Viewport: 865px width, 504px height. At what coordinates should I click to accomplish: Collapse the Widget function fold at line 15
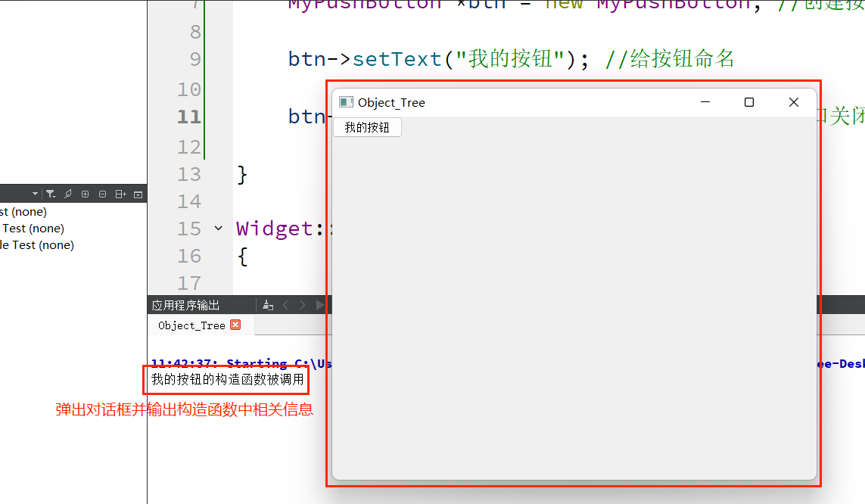pyautogui.click(x=219, y=228)
